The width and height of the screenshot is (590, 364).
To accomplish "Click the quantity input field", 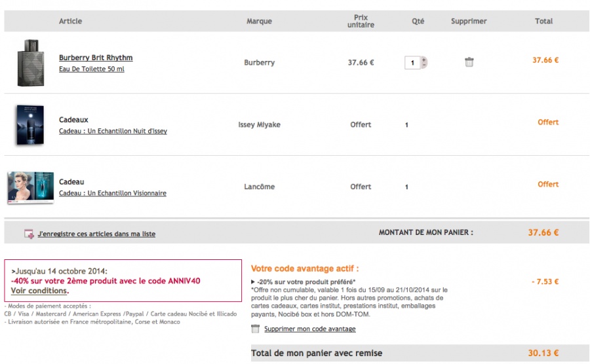I will tap(413, 63).
